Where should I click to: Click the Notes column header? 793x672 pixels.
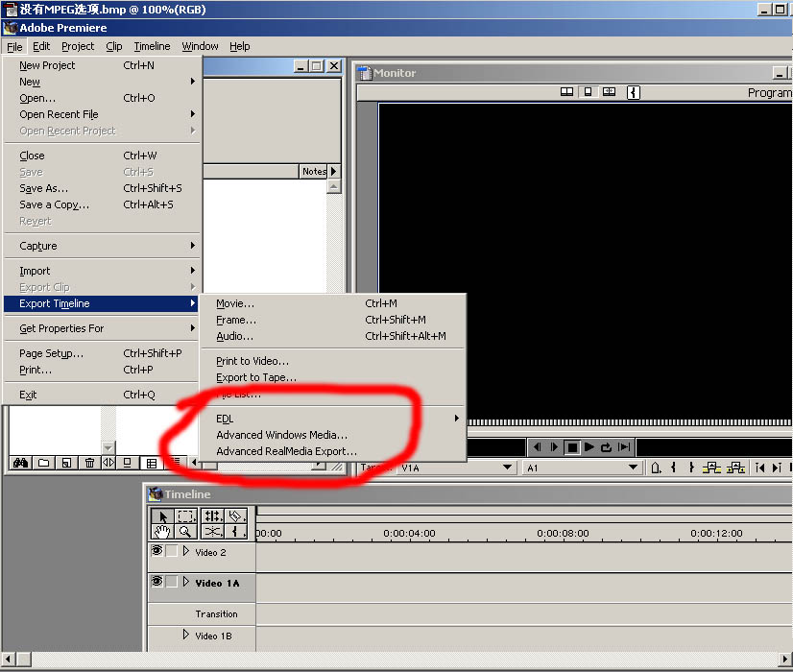tap(314, 172)
